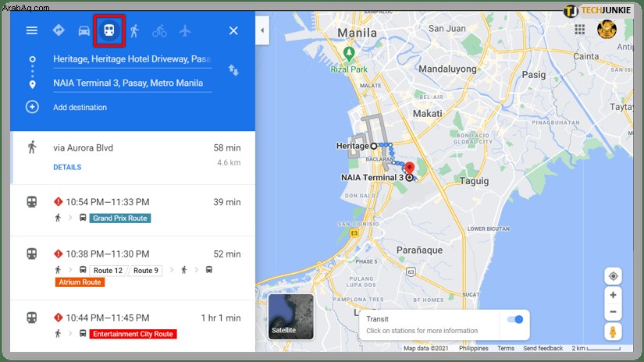This screenshot has height=362, width=644.
Task: Toggle the Transit layer switch off
Action: point(515,319)
